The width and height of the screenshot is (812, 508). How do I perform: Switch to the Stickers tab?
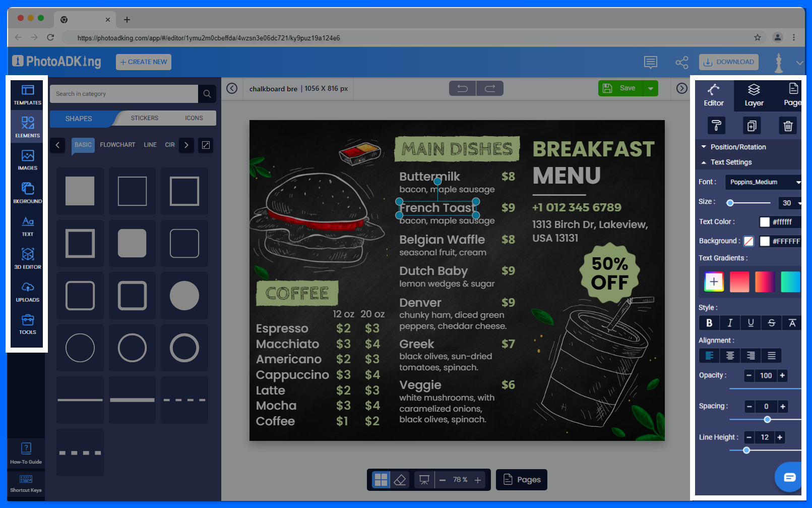click(145, 118)
